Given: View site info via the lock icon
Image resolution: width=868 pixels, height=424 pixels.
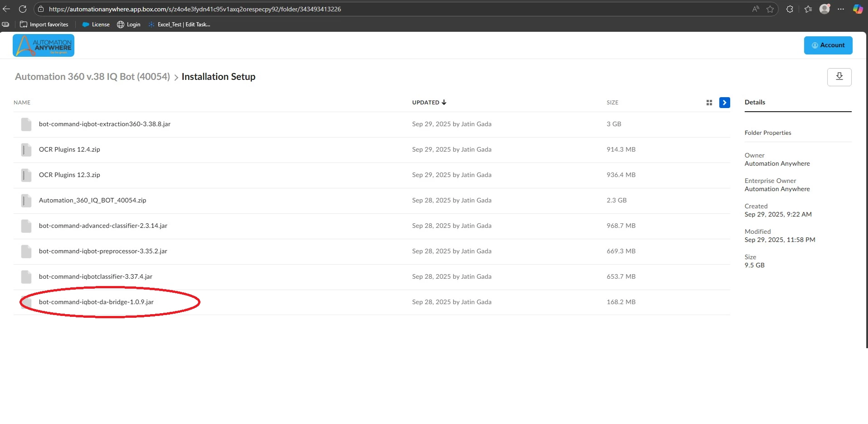Looking at the screenshot, I should click(41, 9).
